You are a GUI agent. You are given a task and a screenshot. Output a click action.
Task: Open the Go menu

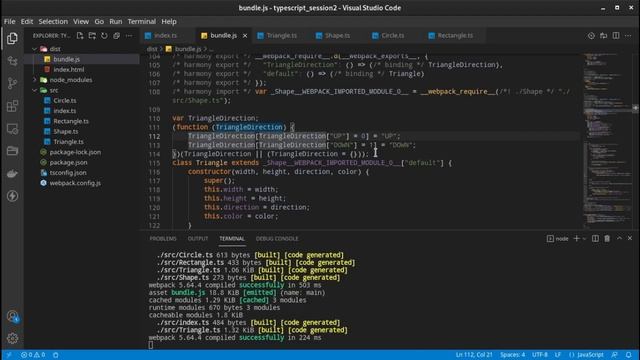(x=99, y=22)
